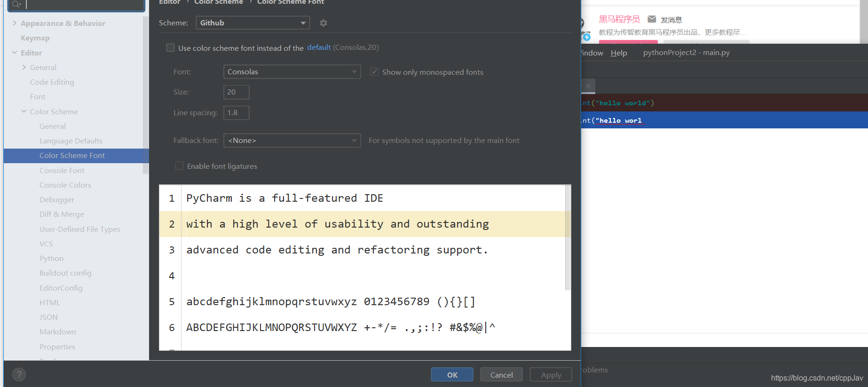This screenshot has height=387, width=868.
Task: Open Console Colors settings
Action: click(x=65, y=185)
